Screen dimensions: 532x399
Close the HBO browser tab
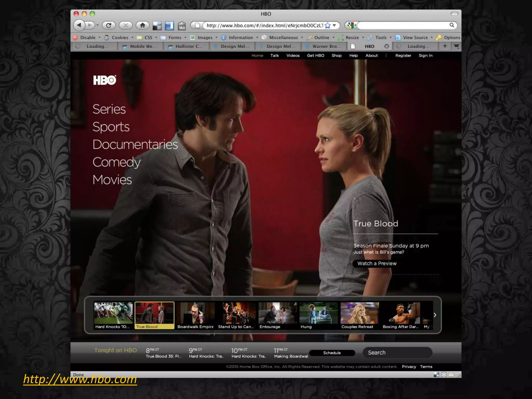[387, 46]
